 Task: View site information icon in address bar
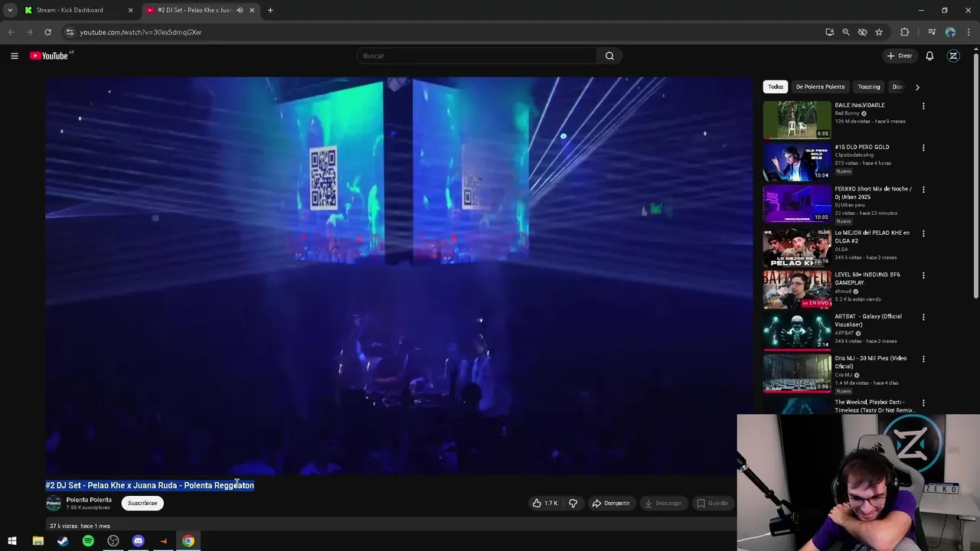(70, 32)
